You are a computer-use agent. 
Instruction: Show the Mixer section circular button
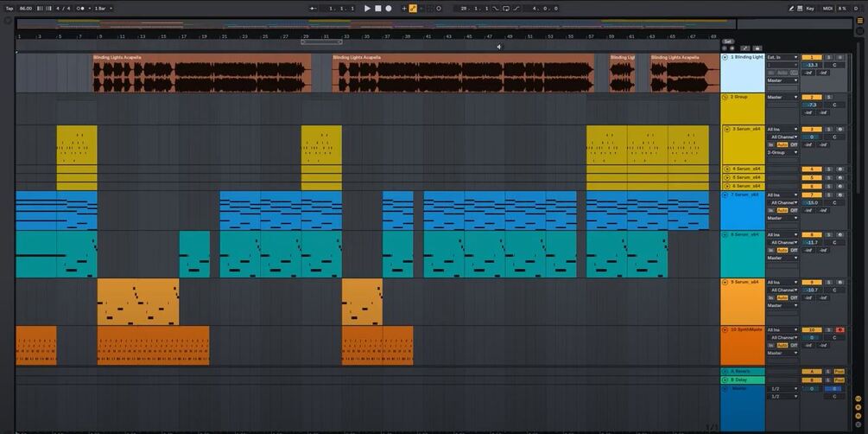(x=858, y=416)
